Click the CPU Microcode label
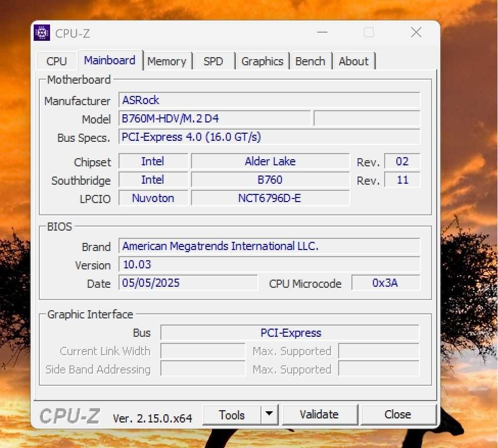The width and height of the screenshot is (498, 448). coord(305,284)
